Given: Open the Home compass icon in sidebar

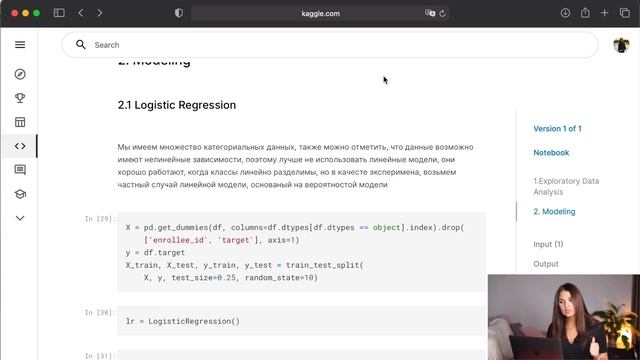Looking at the screenshot, I should pyautogui.click(x=20, y=74).
